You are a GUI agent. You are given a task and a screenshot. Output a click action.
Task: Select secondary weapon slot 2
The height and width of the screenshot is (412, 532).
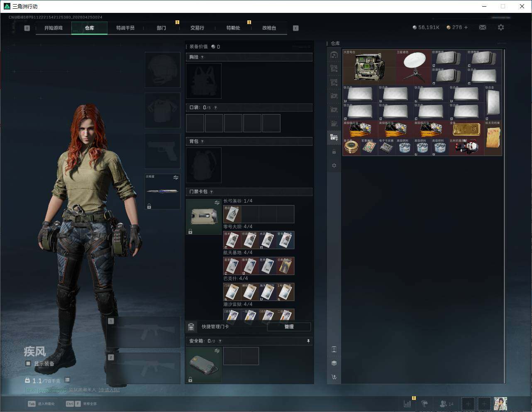[144, 368]
